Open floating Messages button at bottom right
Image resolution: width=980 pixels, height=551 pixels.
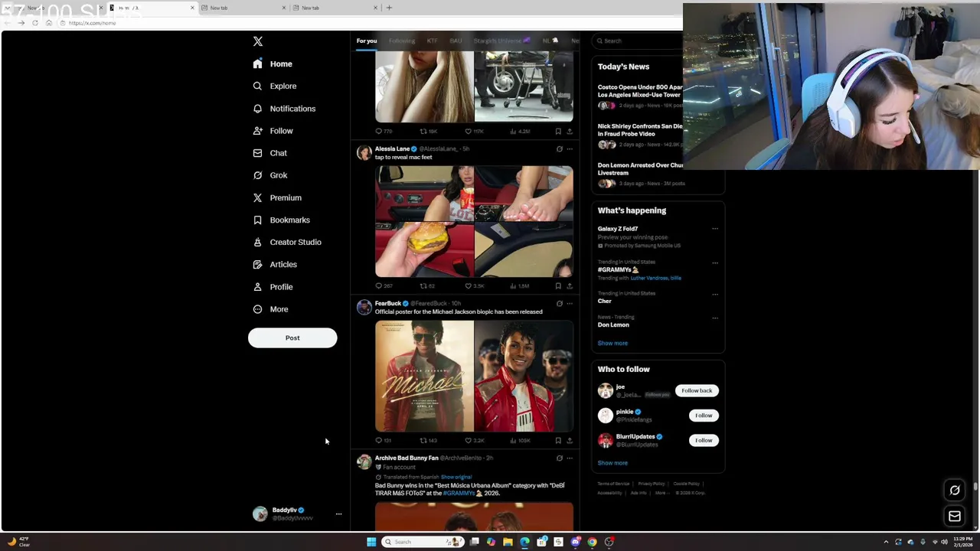(x=955, y=517)
